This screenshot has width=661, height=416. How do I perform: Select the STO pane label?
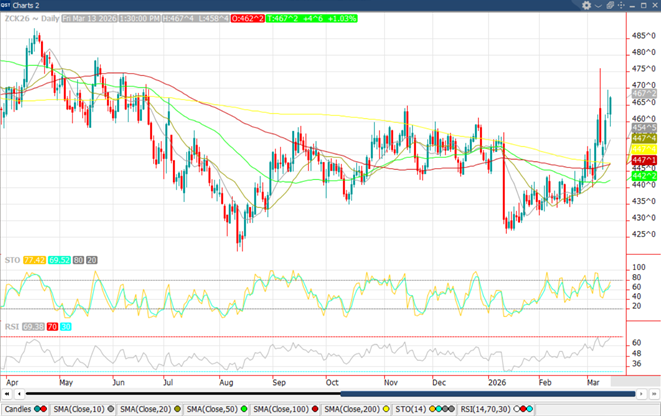tap(11, 260)
